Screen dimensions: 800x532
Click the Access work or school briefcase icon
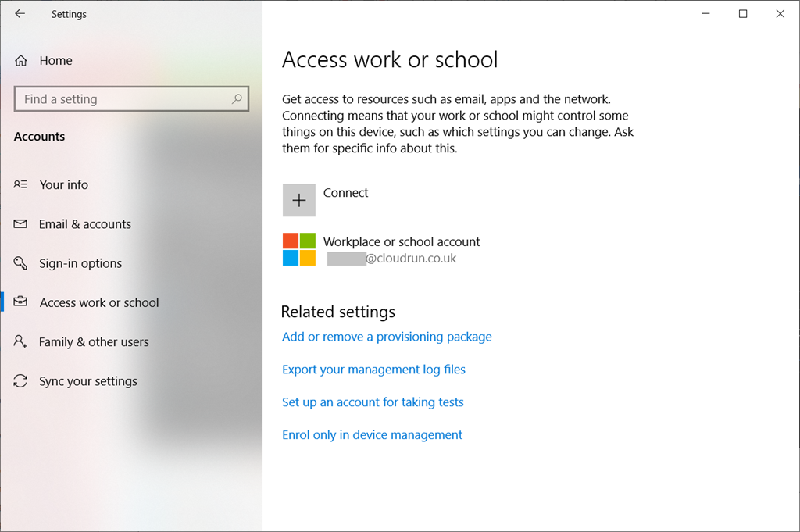(x=21, y=302)
